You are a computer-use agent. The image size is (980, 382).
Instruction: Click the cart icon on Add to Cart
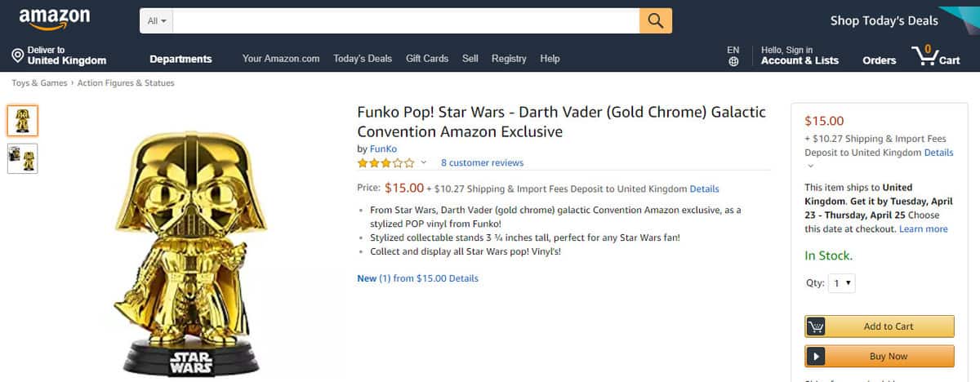(816, 326)
